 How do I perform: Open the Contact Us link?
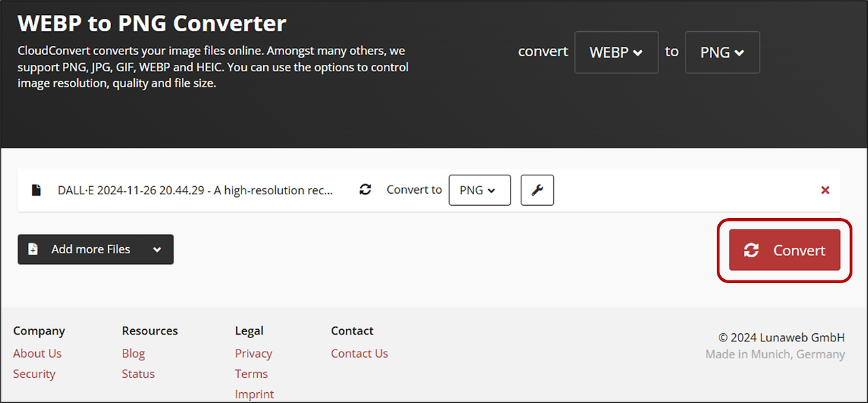(x=359, y=354)
